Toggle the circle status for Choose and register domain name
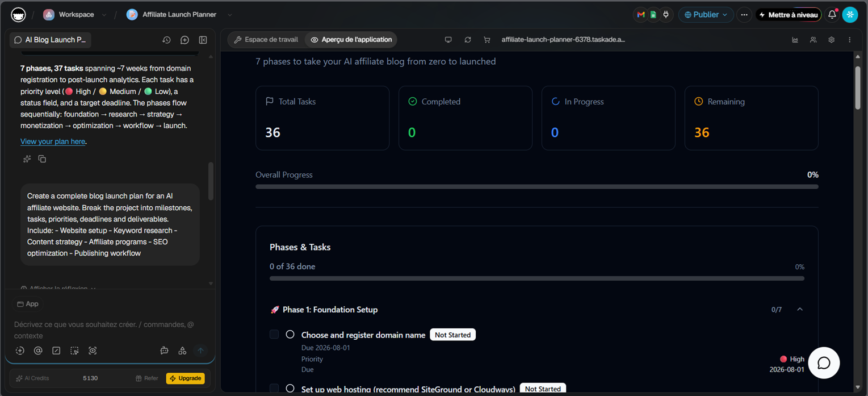Screen dimensions: 868x396 [x=290, y=335]
